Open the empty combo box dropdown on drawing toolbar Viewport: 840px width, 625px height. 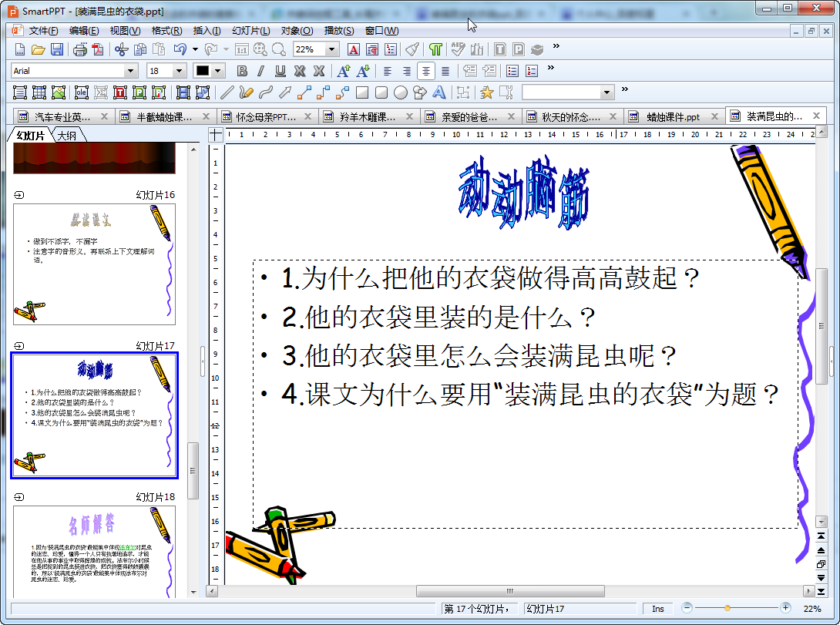tap(606, 92)
